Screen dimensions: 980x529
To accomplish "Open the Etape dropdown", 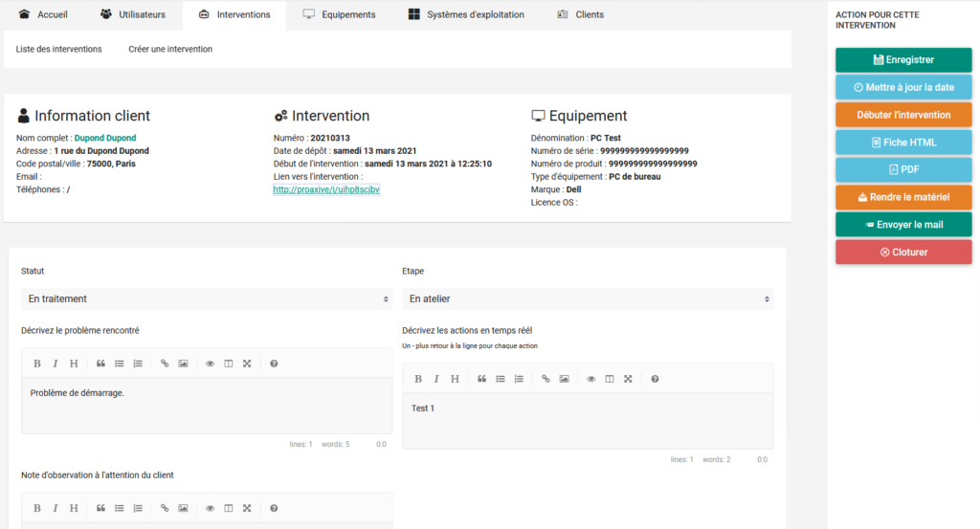I will [588, 299].
